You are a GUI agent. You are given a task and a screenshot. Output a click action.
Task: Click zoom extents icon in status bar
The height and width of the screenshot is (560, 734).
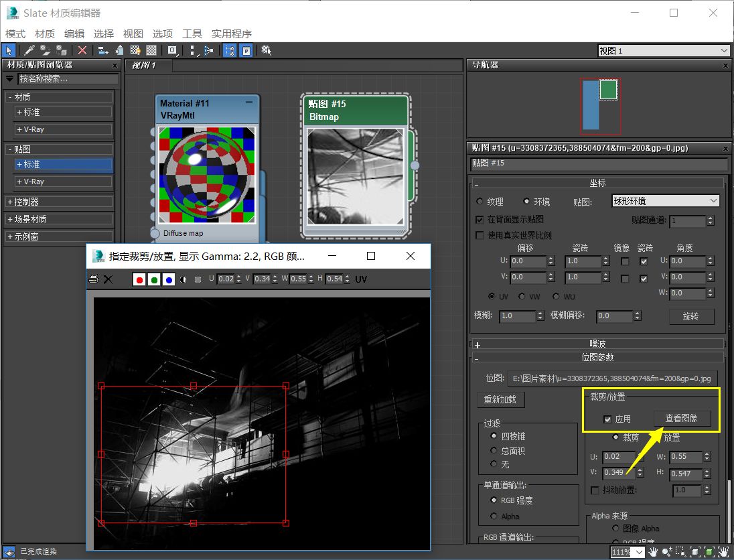click(695, 552)
